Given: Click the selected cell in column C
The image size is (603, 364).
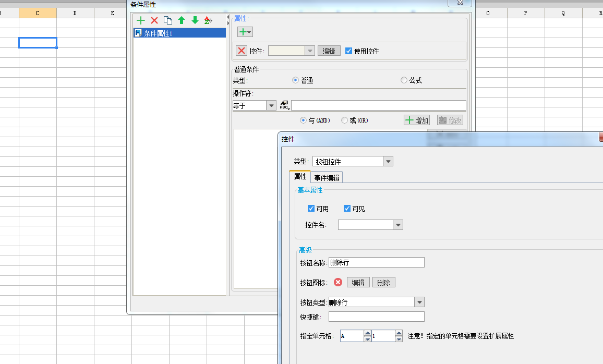Looking at the screenshot, I should [x=38, y=43].
